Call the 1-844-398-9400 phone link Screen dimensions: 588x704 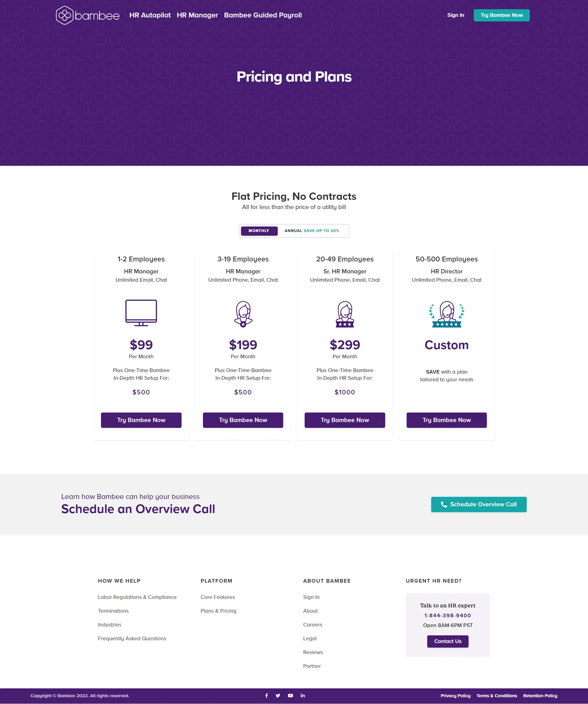[448, 615]
